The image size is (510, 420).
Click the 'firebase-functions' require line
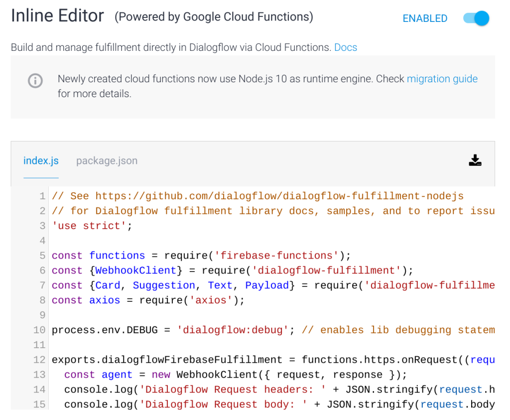[201, 256]
